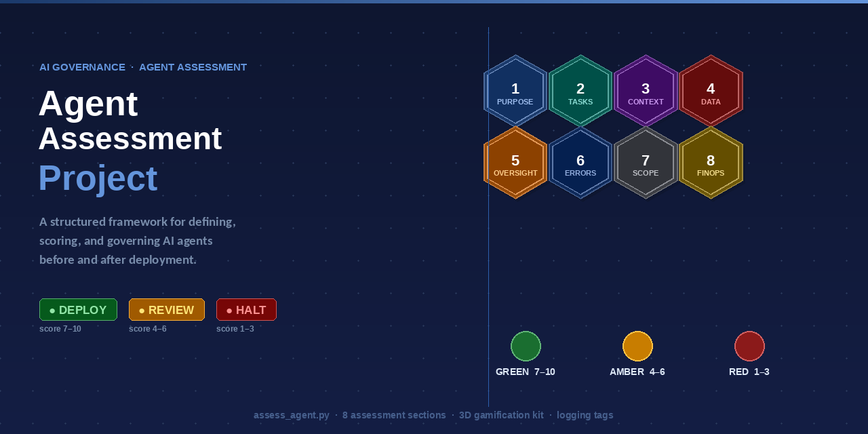Click the 'GREEN 7–10' label
The width and height of the screenshot is (868, 434).
point(526,372)
